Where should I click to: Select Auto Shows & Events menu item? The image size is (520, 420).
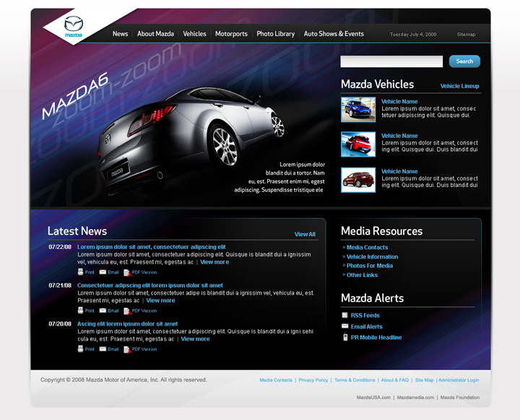pos(334,34)
